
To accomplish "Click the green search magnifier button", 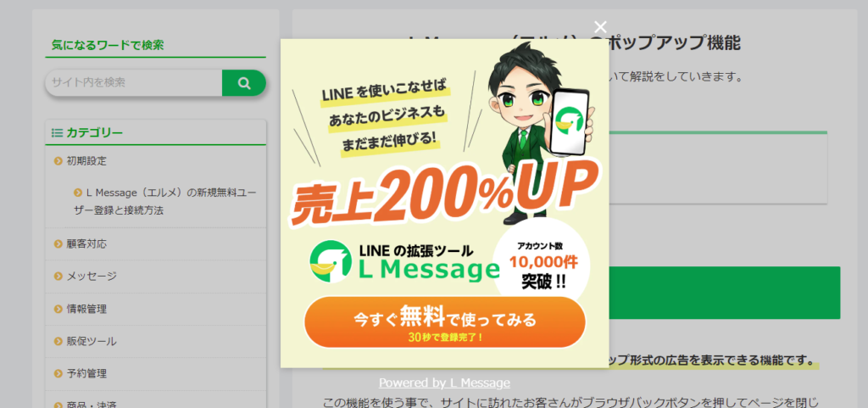I will point(244,83).
